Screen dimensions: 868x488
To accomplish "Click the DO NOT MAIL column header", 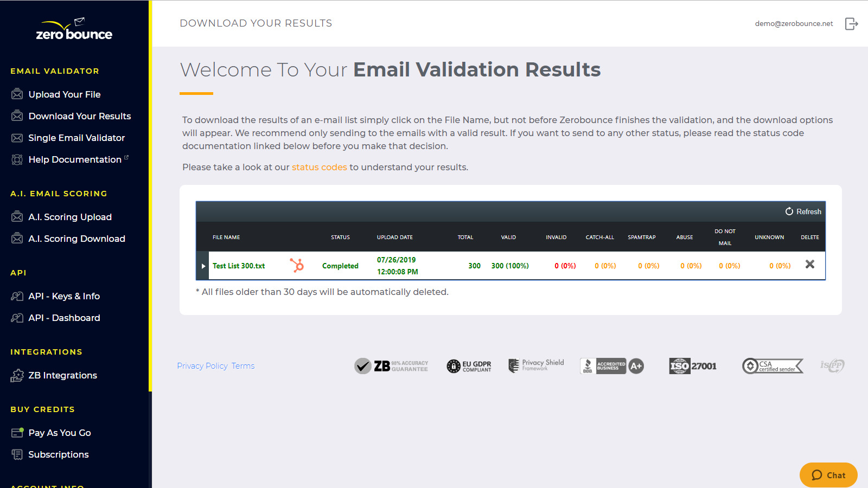I will pyautogui.click(x=725, y=237).
